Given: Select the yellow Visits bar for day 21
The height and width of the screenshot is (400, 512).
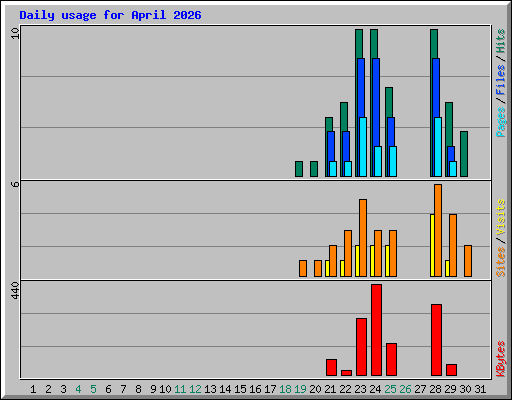Looking at the screenshot, I should click(327, 268).
